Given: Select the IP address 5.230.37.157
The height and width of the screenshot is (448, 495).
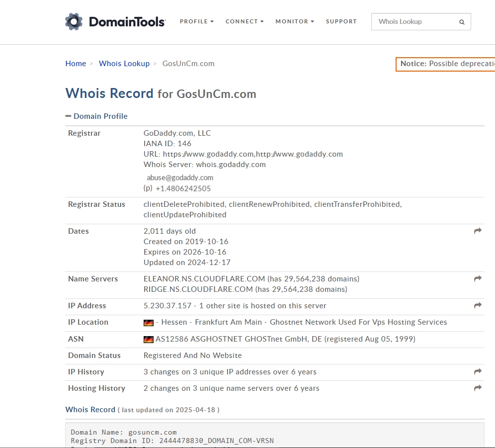Looking at the screenshot, I should point(167,305).
